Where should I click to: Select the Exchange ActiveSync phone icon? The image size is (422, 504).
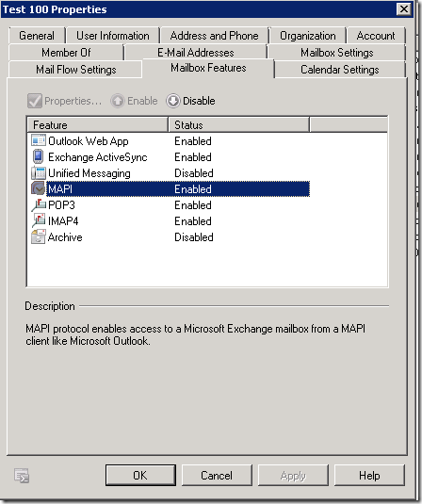tap(39, 157)
